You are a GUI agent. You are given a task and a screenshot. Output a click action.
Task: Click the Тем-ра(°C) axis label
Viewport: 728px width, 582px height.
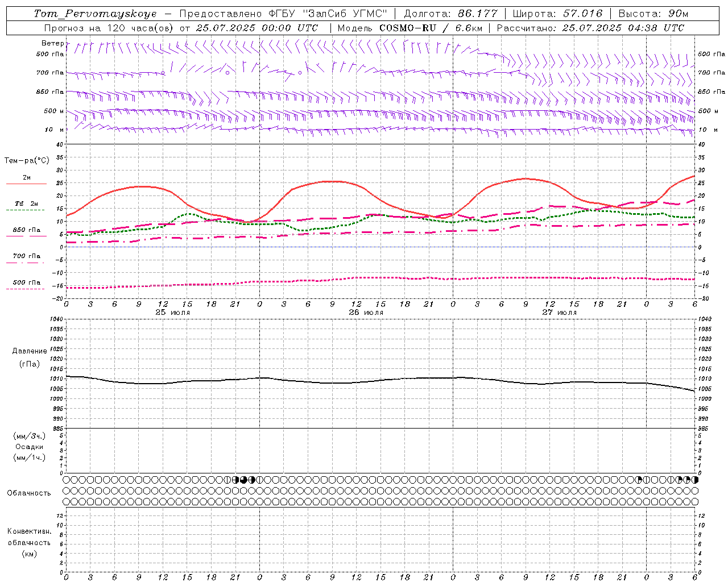27,161
